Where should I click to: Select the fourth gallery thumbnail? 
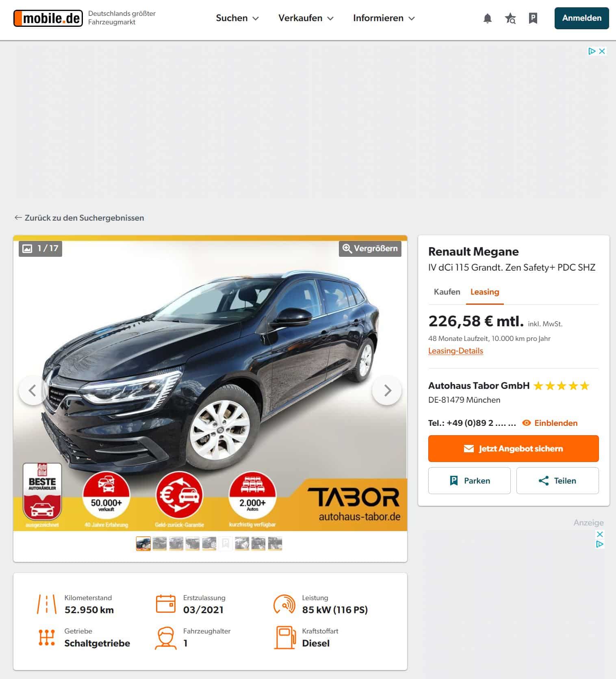click(193, 544)
